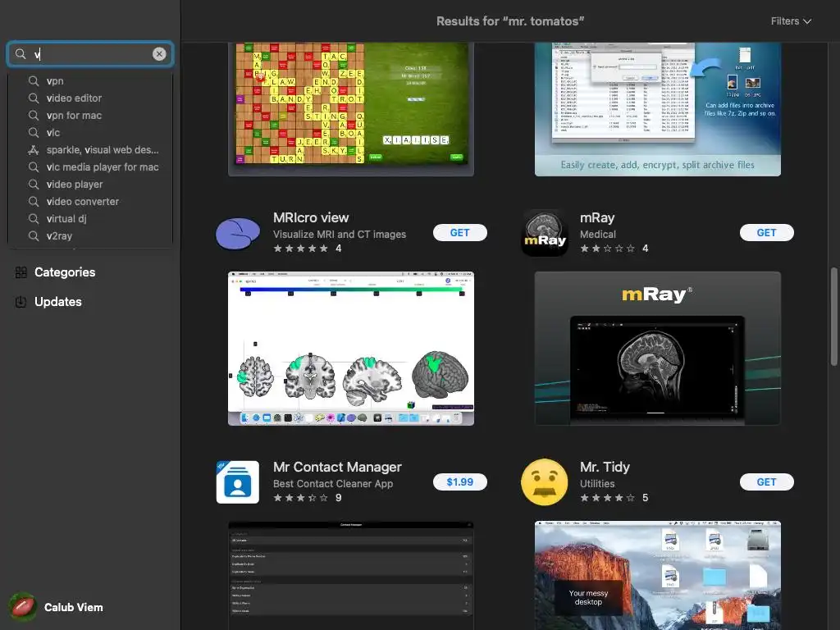Viewport: 840px width, 630px height.
Task: Click into the search input field
Action: pos(90,53)
